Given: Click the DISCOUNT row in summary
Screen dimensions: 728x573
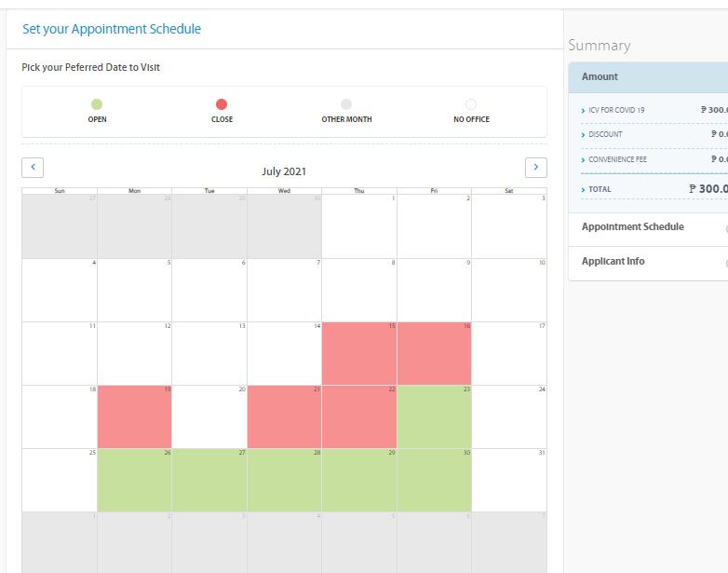Looking at the screenshot, I should (605, 134).
